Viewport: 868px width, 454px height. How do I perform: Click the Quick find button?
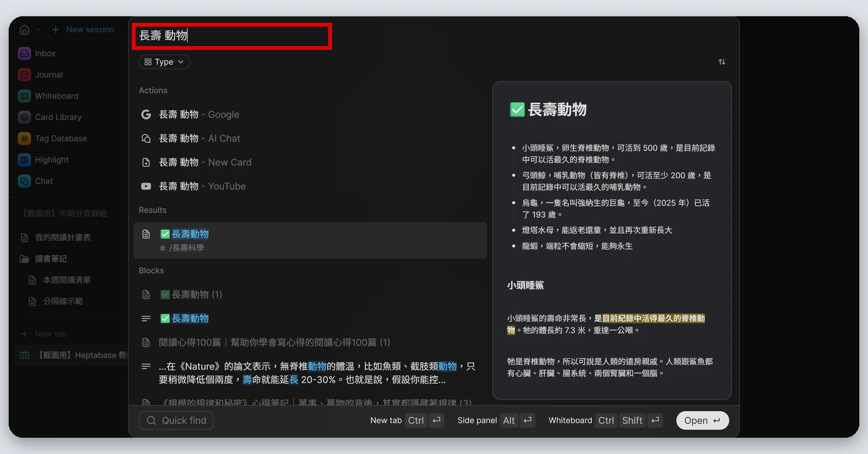click(176, 420)
